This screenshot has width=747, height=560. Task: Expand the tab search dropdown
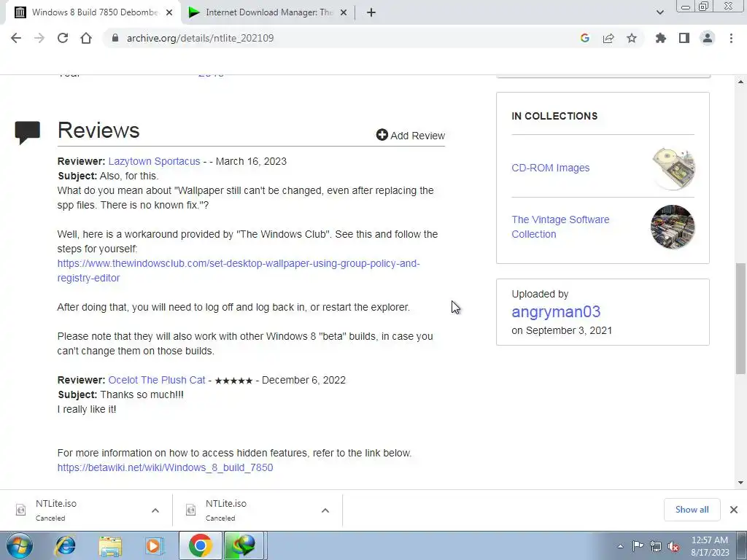(659, 12)
